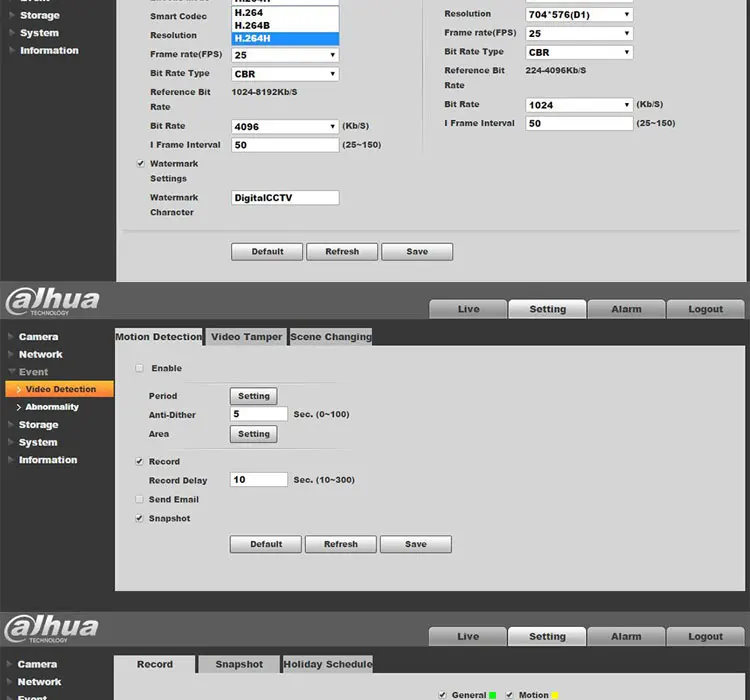Choose H.264B in the open codec list
The height and width of the screenshot is (700, 750).
285,25
